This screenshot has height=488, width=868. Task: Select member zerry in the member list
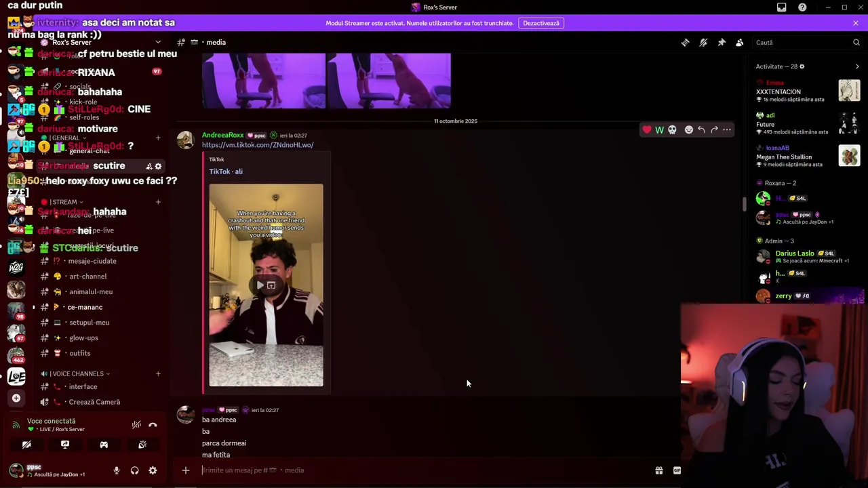[809, 296]
